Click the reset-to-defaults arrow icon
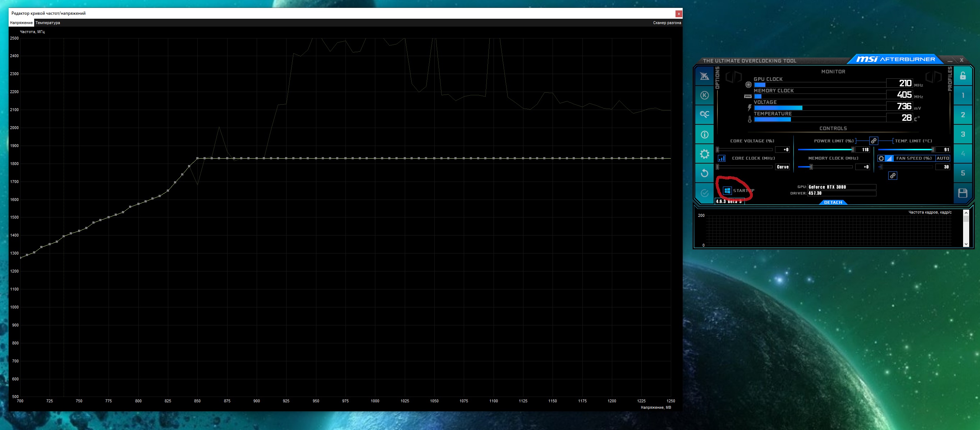This screenshot has width=980, height=430. pos(704,173)
